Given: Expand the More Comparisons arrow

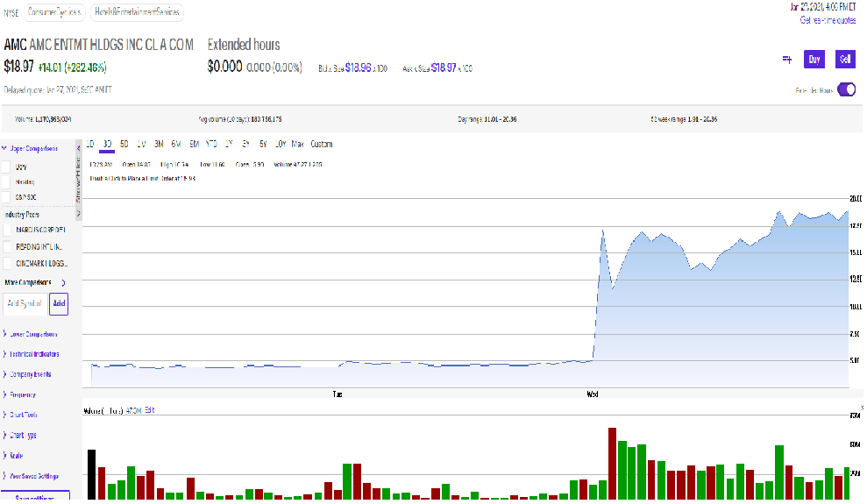Looking at the screenshot, I should 64,282.
